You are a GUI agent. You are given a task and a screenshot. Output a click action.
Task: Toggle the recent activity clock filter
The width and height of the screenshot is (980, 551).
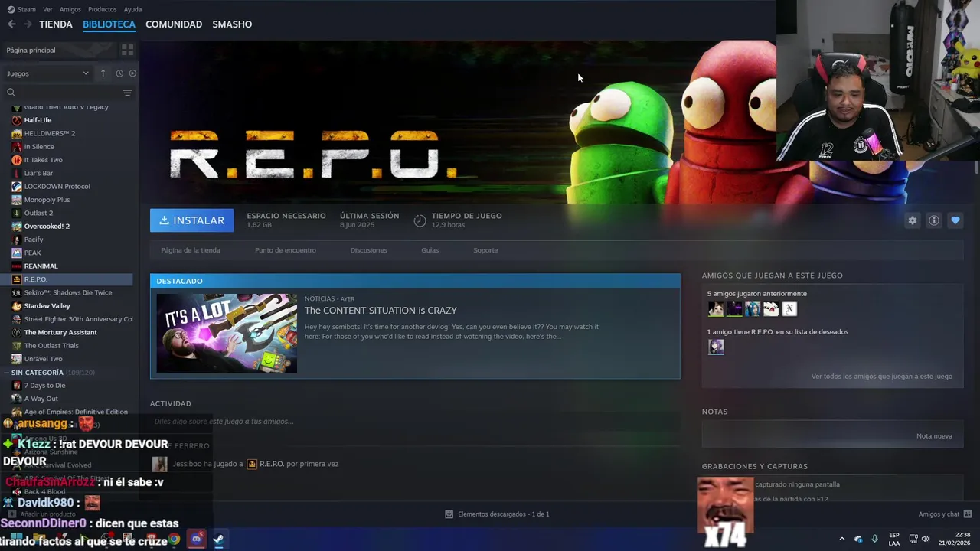point(119,73)
